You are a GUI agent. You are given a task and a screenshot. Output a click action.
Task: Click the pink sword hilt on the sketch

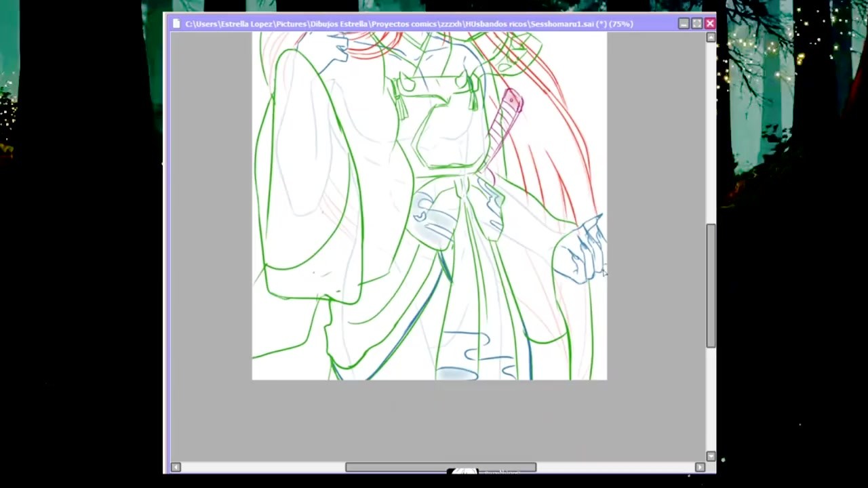[x=512, y=103]
